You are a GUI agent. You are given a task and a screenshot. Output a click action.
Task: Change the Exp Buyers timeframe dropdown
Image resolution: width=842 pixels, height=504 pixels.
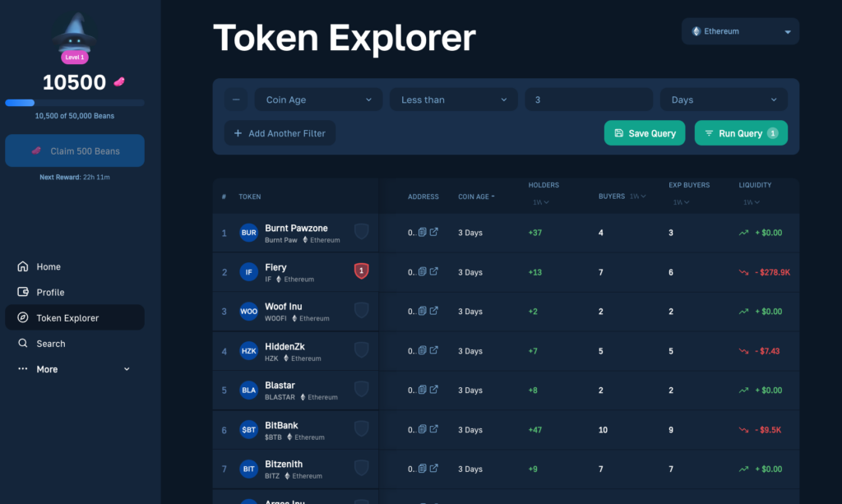point(682,202)
